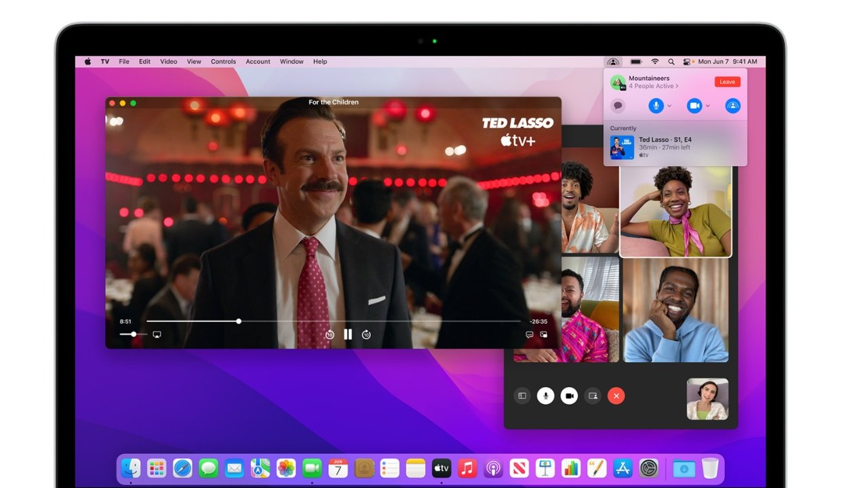
Task: Pause the Ted Lasso video playback
Action: click(x=348, y=334)
